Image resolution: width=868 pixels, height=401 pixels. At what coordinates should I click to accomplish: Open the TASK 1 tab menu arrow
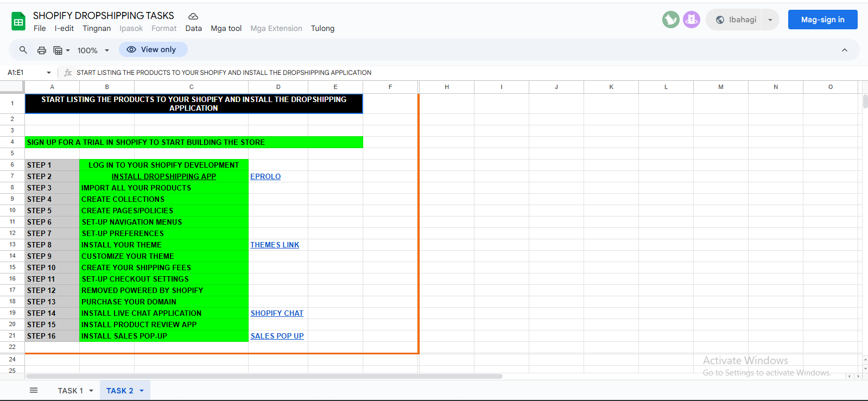click(91, 391)
